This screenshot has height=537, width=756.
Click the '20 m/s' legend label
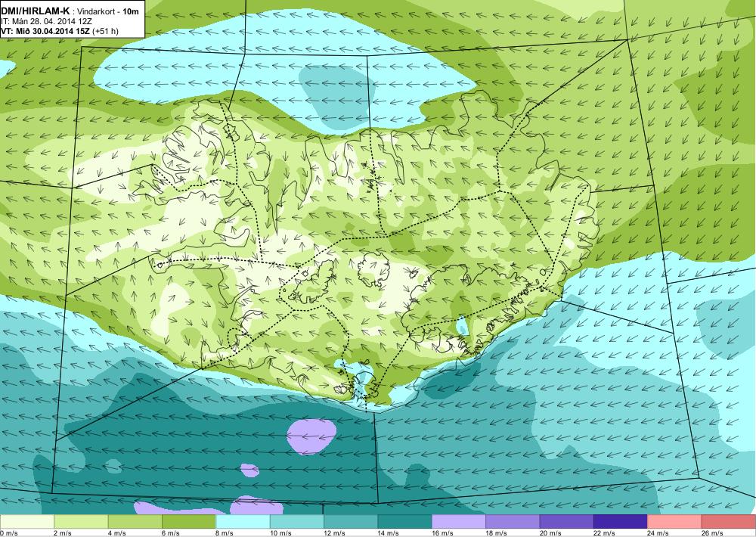coord(550,533)
